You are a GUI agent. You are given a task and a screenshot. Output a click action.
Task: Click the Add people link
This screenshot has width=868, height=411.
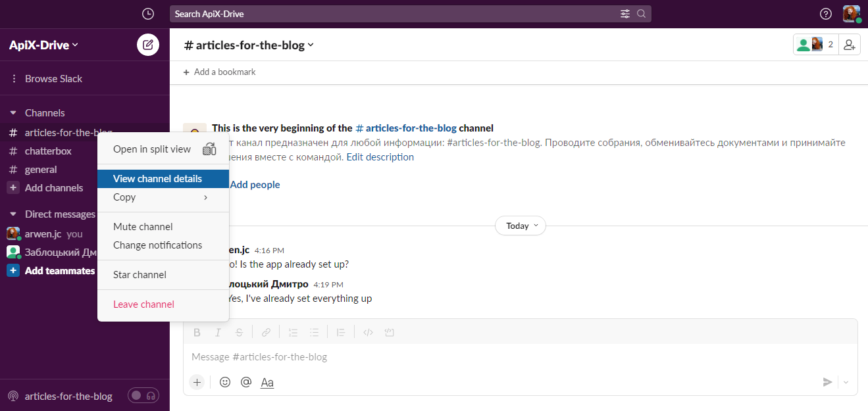[255, 185]
